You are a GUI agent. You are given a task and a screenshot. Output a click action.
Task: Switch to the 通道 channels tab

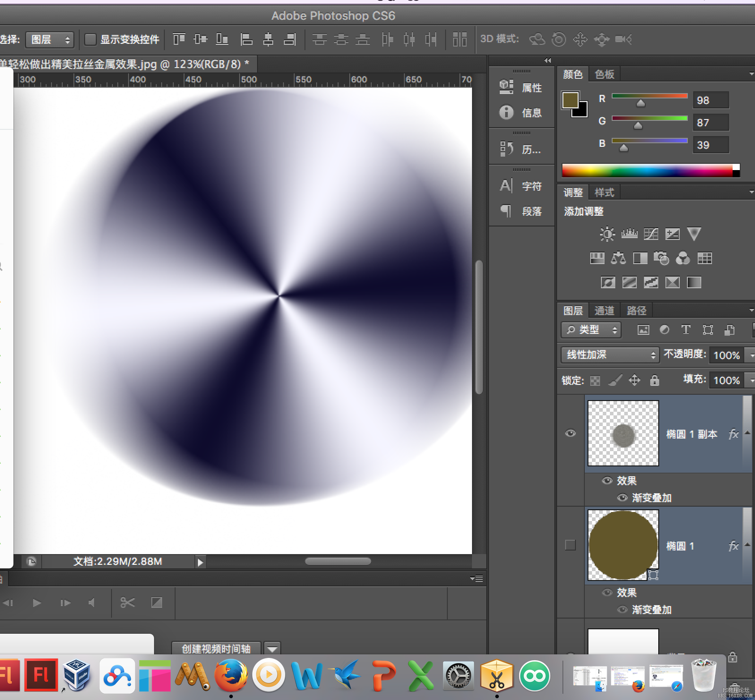604,311
